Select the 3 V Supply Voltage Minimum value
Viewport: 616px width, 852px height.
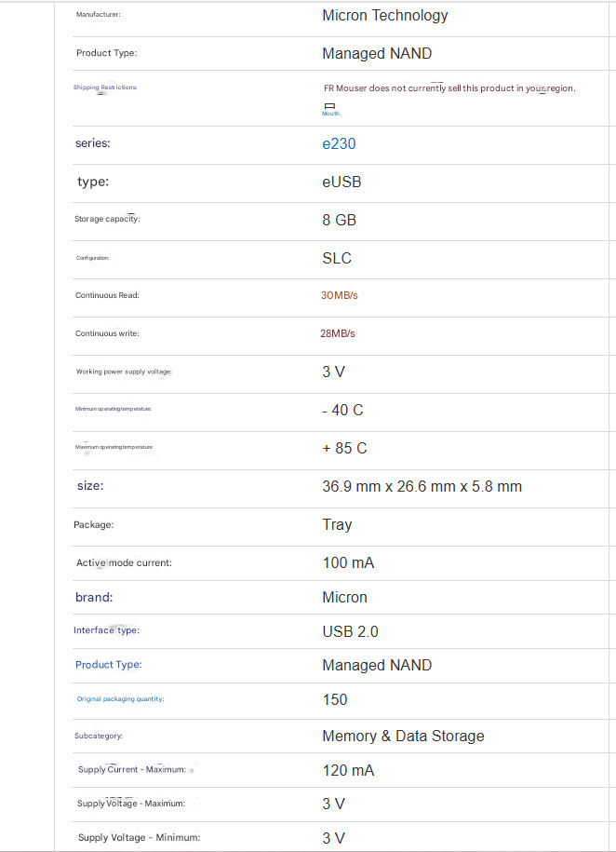point(333,838)
